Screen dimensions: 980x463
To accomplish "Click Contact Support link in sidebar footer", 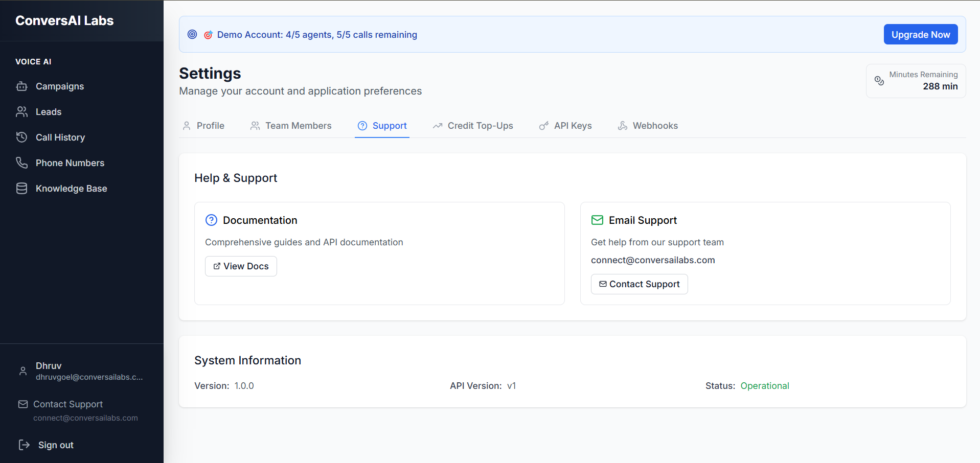I will (68, 404).
